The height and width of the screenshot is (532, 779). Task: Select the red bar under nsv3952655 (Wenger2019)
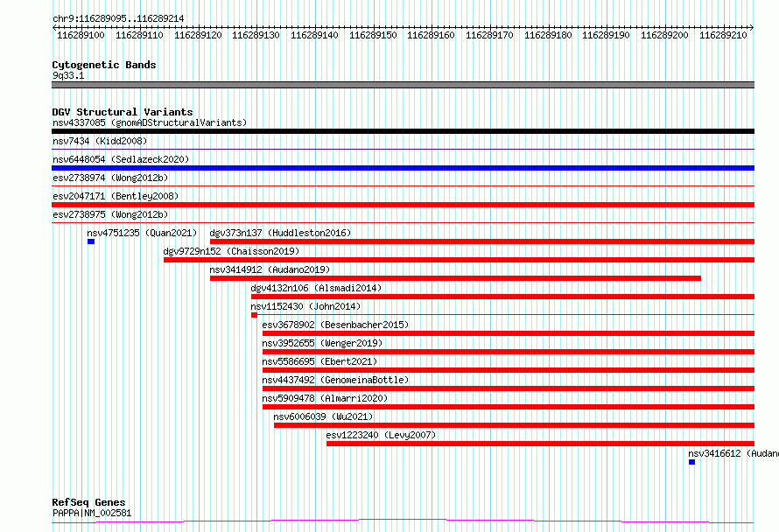coord(509,352)
